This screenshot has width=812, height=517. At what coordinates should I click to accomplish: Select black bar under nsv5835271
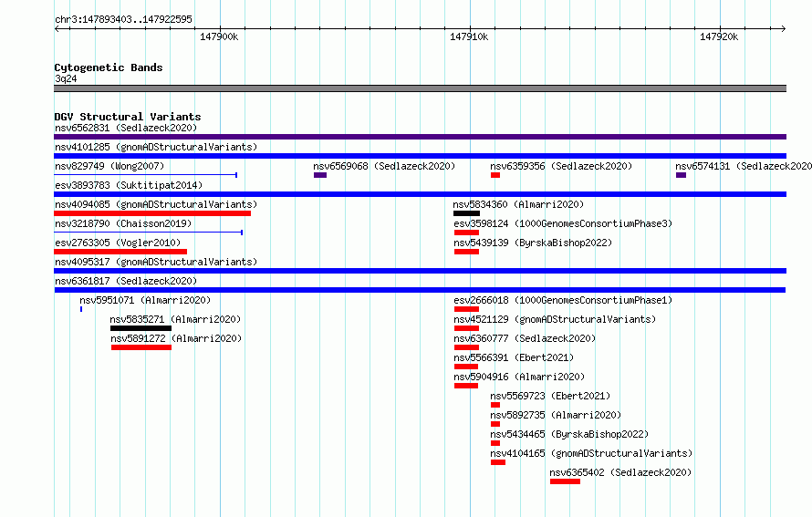141,328
